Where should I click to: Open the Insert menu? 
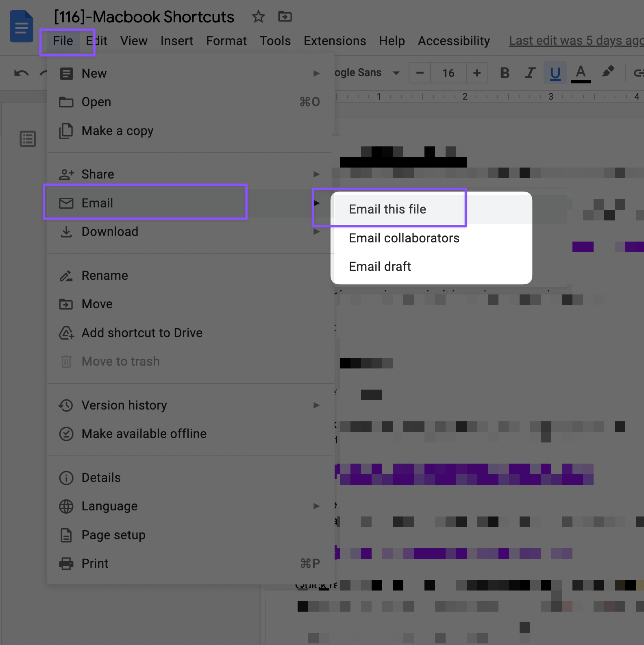177,41
